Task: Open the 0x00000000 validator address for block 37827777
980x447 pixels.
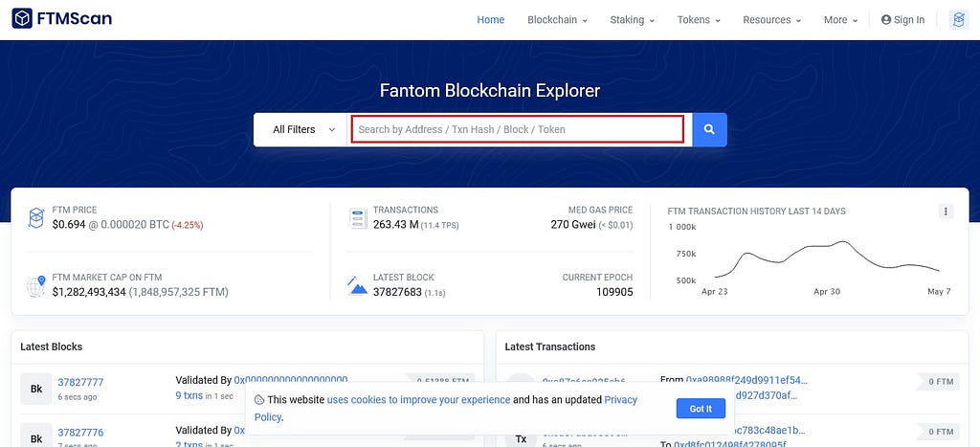Action: 291,380
